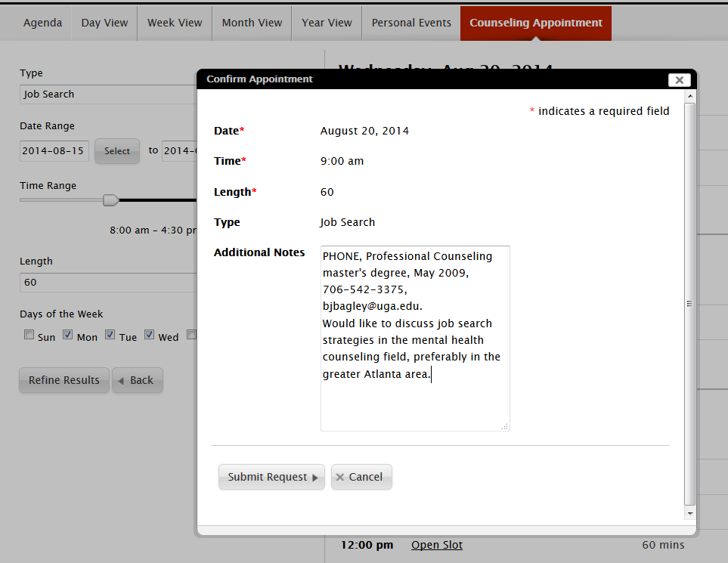Click the arrow icon on Submit Request

(315, 478)
